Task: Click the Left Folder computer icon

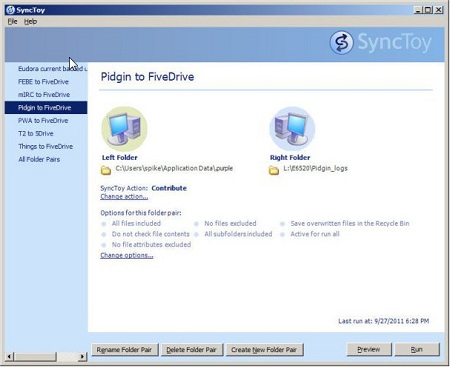Action: (x=124, y=129)
